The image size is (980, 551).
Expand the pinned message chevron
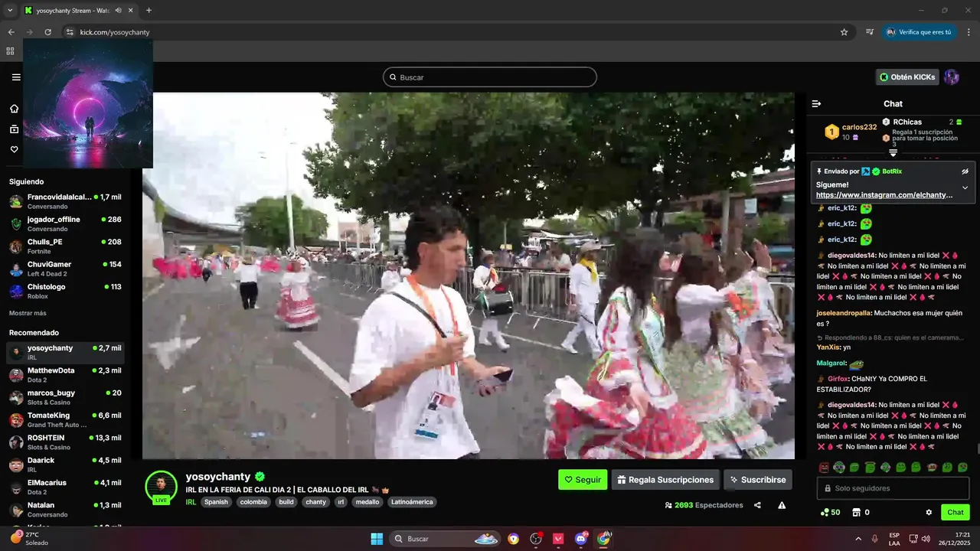[965, 187]
